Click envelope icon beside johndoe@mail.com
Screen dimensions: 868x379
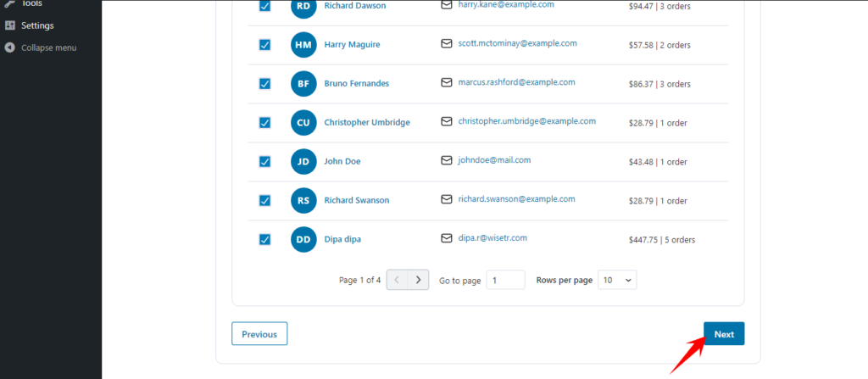click(447, 160)
